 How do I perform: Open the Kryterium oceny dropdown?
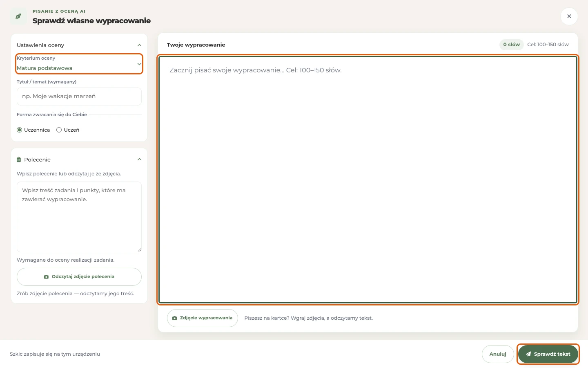pos(79,64)
